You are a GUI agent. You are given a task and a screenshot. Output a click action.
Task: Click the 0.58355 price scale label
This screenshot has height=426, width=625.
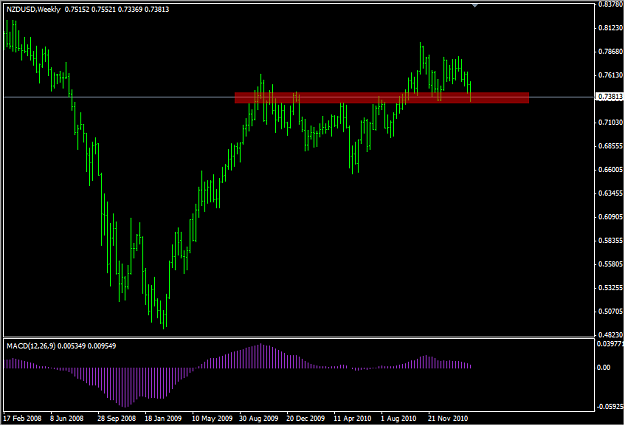coord(610,240)
